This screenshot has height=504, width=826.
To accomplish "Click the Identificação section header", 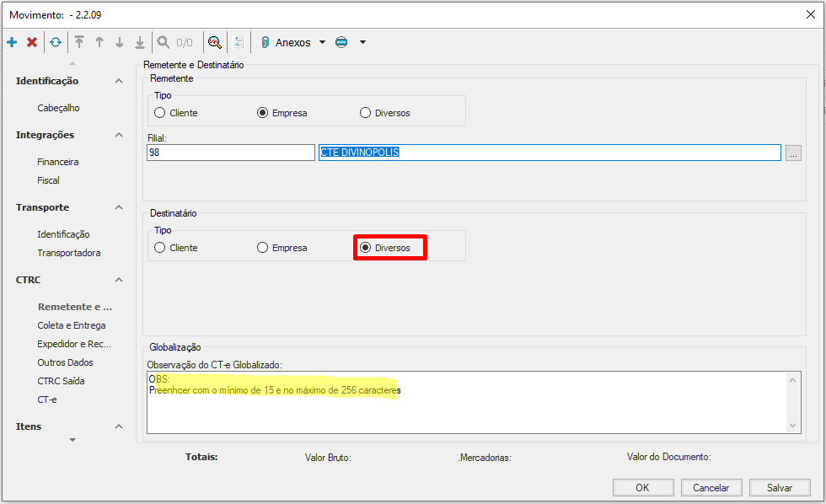I will [47, 81].
